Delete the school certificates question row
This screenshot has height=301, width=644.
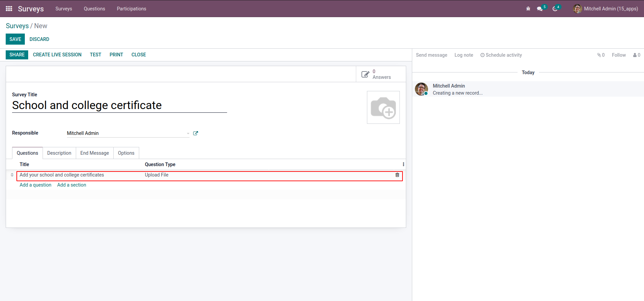pos(397,175)
